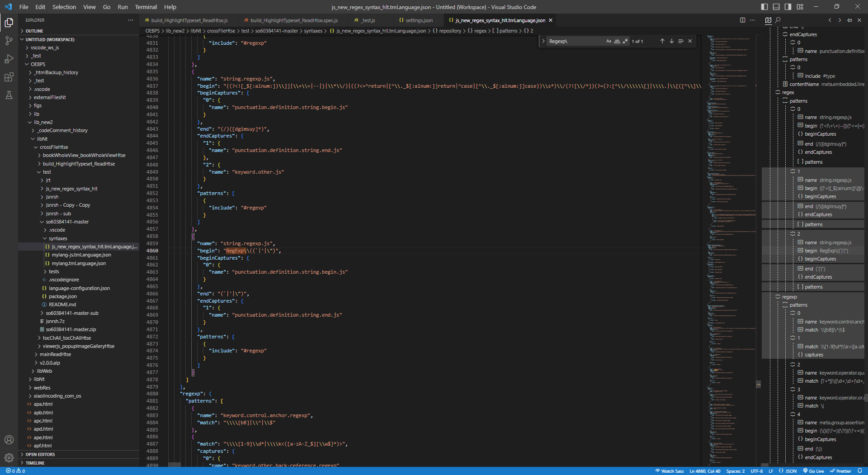Open the Terminal menu
Screen dimensions: 868x475
point(146,7)
